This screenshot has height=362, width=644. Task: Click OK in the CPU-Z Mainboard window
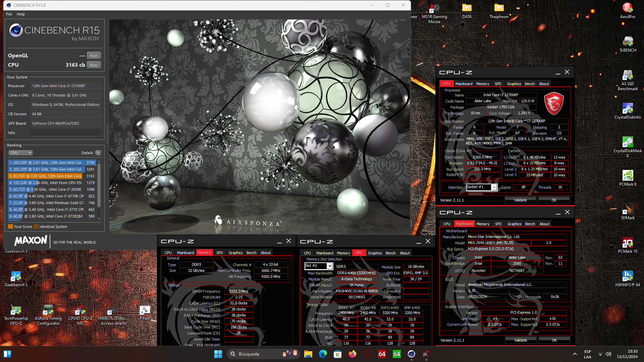[554, 340]
